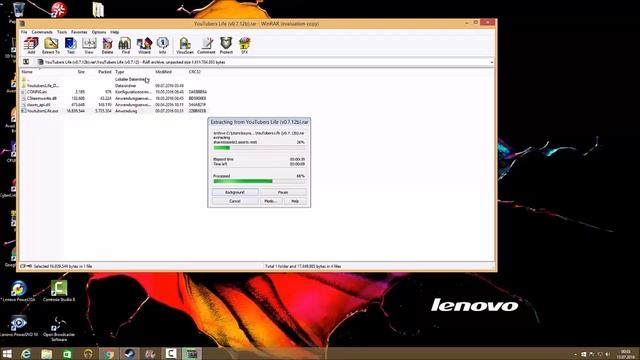Viewport: 640px width, 360px height.
Task: Click the Comment toolbar icon
Action: (x=206, y=45)
